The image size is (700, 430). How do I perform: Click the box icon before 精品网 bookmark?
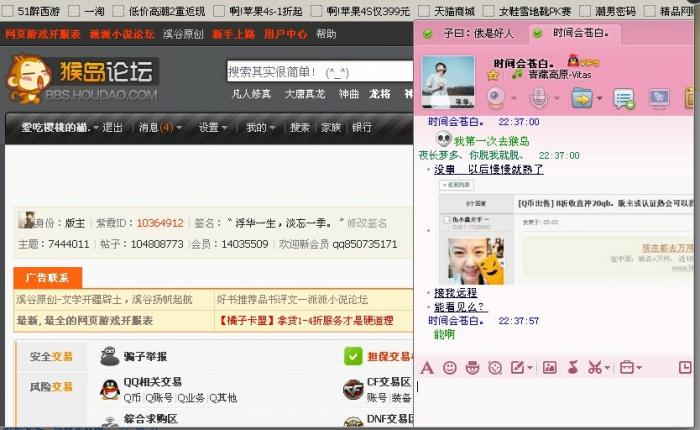click(650, 11)
